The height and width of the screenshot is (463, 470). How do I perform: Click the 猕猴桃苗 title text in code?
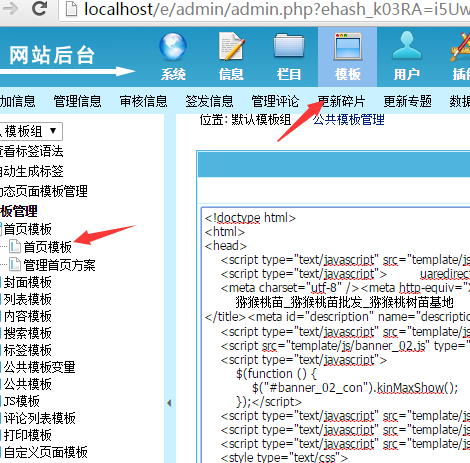pyautogui.click(x=345, y=302)
